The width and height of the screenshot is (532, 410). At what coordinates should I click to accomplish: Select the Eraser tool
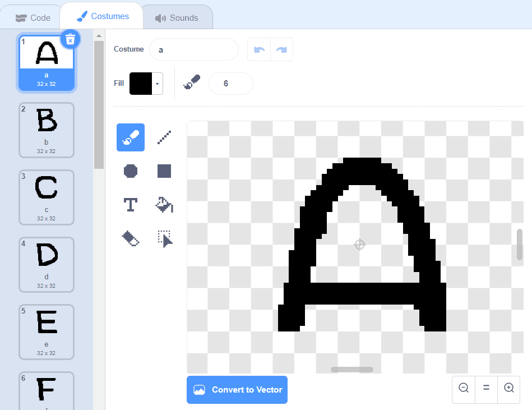(x=130, y=238)
